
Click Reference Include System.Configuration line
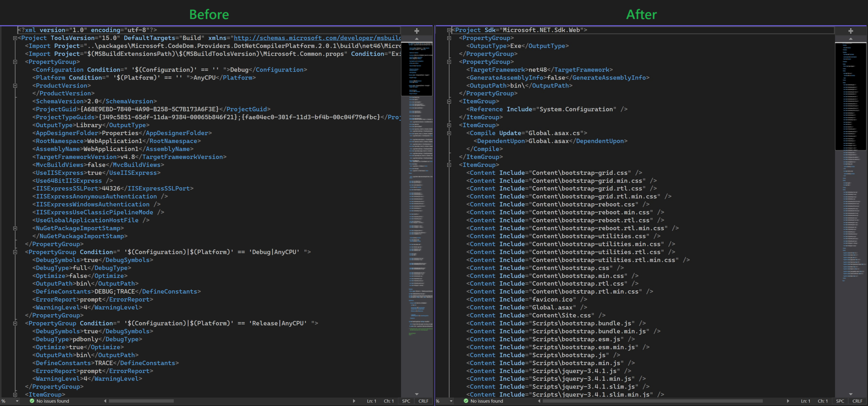click(547, 109)
